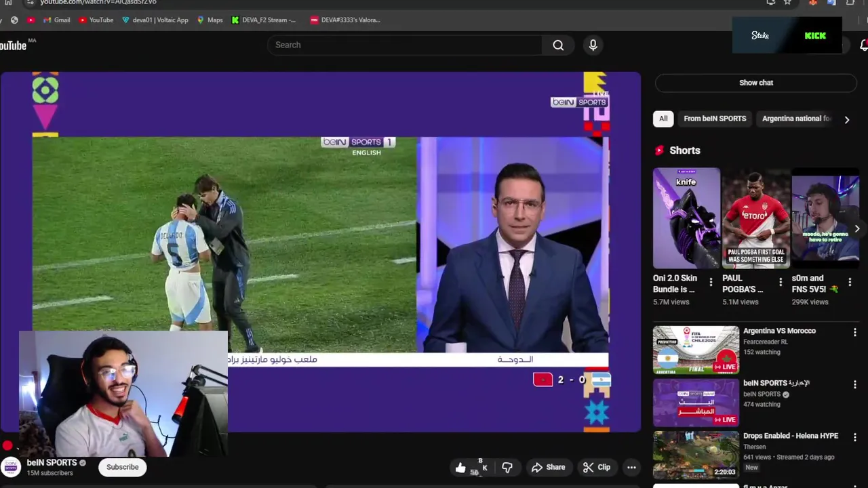Click the 'Oni 2.0 Skin Bundle is ...' title
Viewport: 868px width, 488px height.
click(675, 283)
